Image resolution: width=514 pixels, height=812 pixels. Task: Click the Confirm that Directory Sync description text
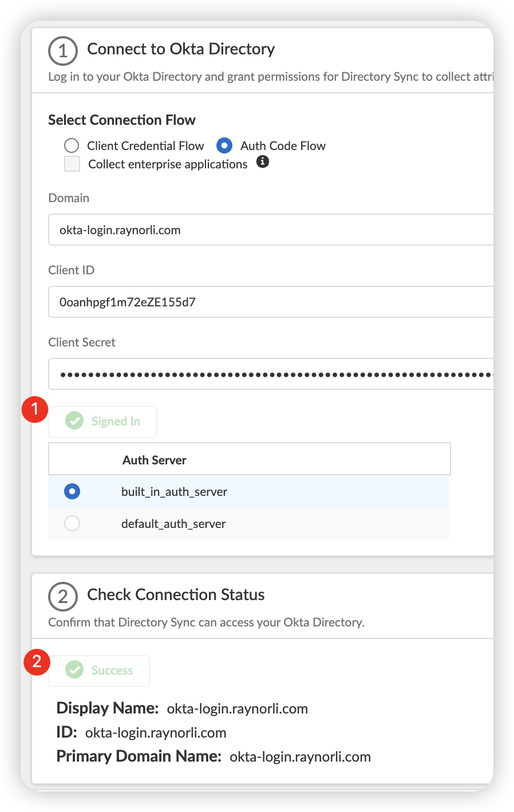coord(206,622)
